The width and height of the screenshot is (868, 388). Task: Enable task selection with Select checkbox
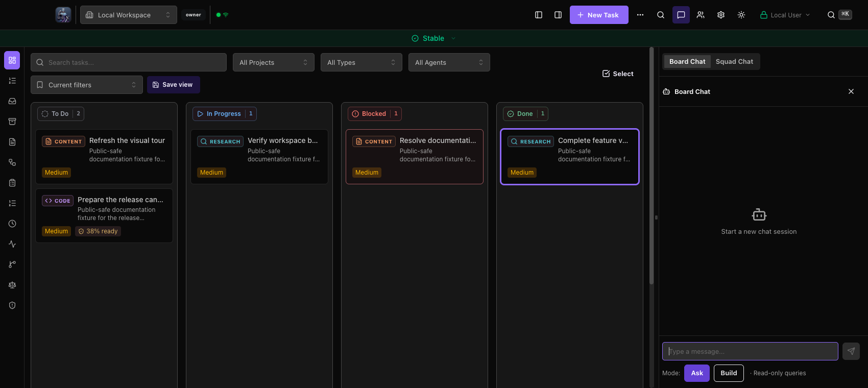click(x=618, y=74)
